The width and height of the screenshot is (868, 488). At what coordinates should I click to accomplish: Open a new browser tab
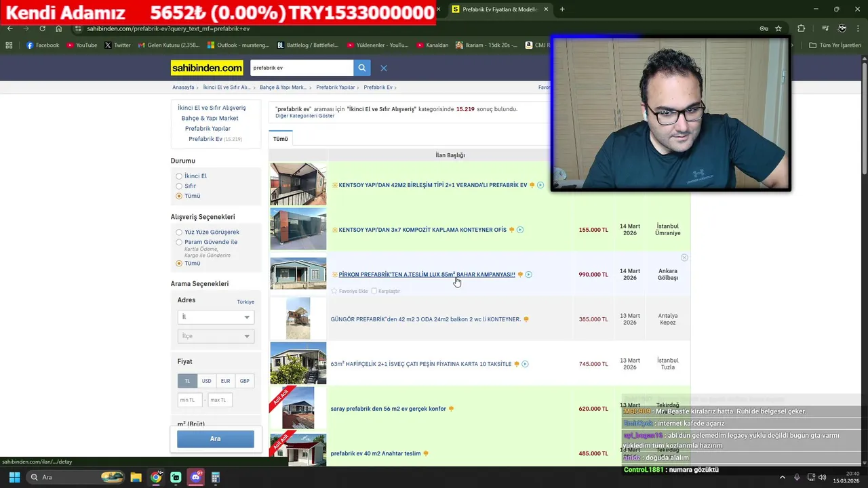[x=562, y=9]
